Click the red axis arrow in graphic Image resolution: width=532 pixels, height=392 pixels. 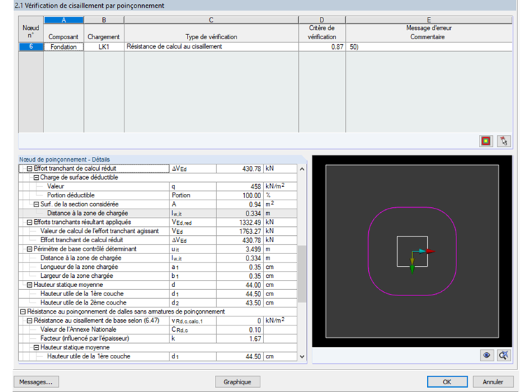[430, 251]
